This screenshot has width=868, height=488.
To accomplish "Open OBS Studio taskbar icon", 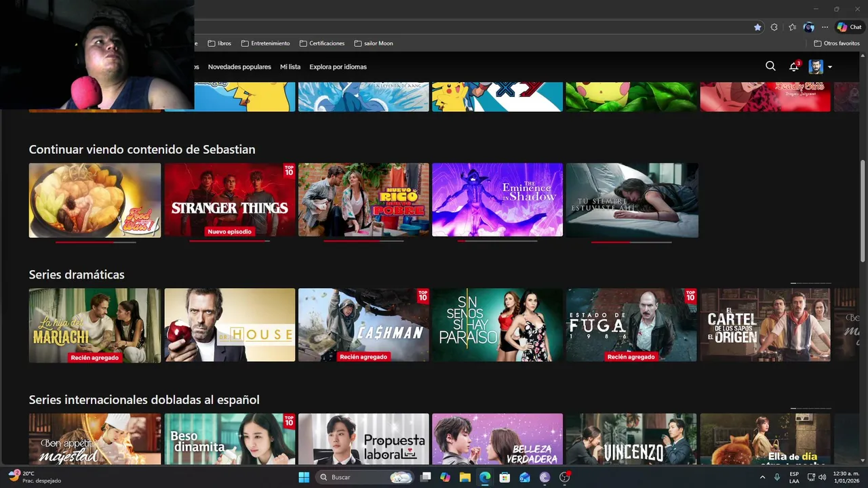I will (x=565, y=477).
